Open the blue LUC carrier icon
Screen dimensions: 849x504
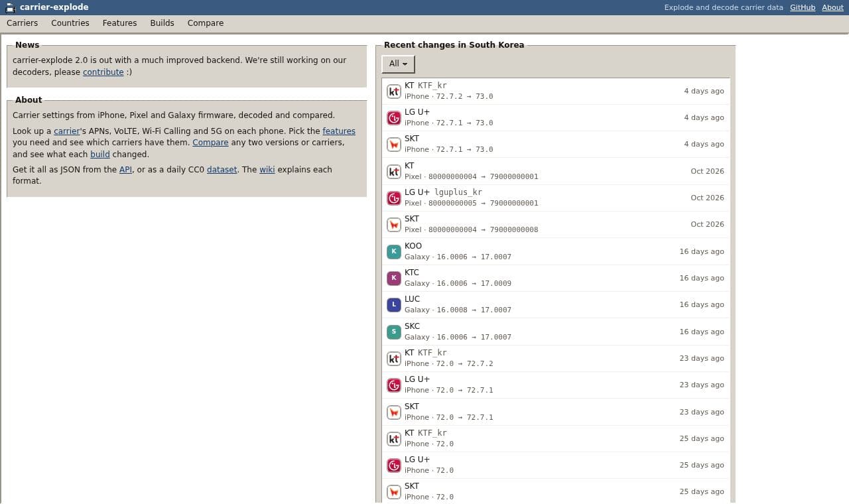pyautogui.click(x=394, y=305)
